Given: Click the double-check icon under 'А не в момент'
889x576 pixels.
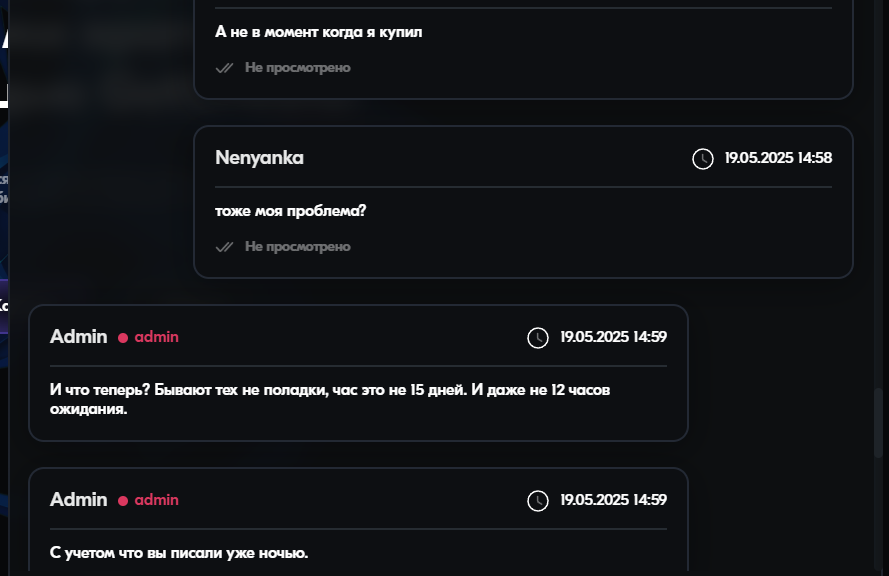Looking at the screenshot, I should [225, 68].
